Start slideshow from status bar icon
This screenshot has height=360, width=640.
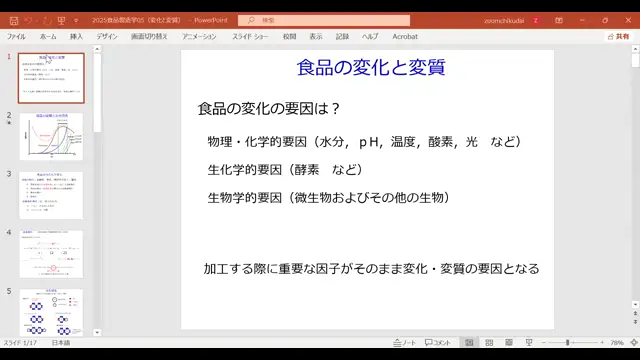pos(529,343)
